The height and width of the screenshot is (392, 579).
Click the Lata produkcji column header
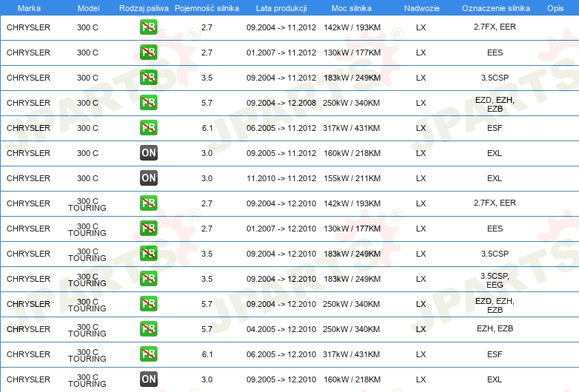click(x=281, y=8)
